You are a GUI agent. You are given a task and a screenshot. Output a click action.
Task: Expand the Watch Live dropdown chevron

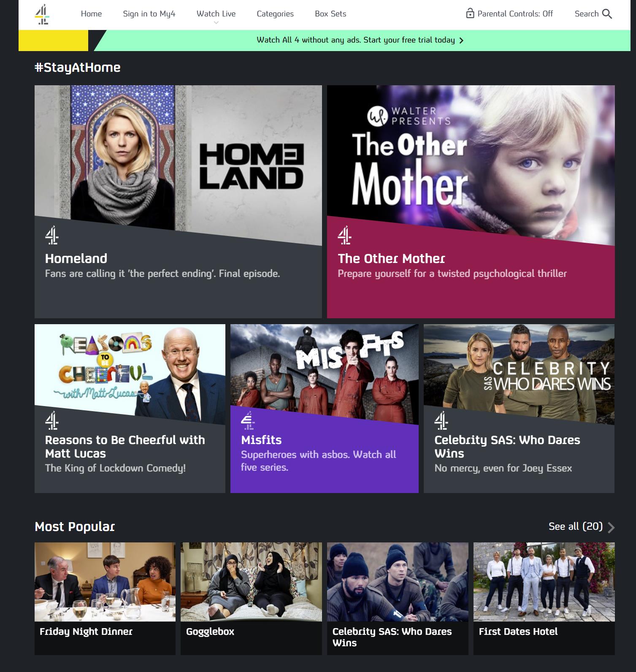[216, 23]
